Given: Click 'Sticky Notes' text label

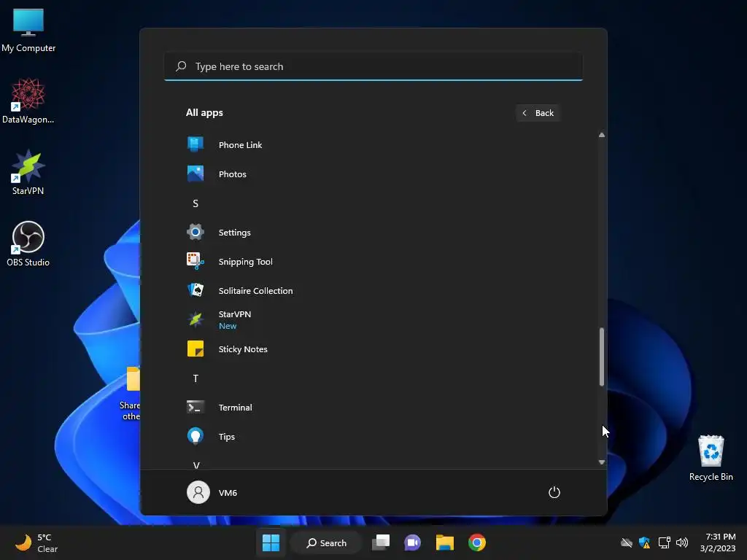Looking at the screenshot, I should click(243, 349).
